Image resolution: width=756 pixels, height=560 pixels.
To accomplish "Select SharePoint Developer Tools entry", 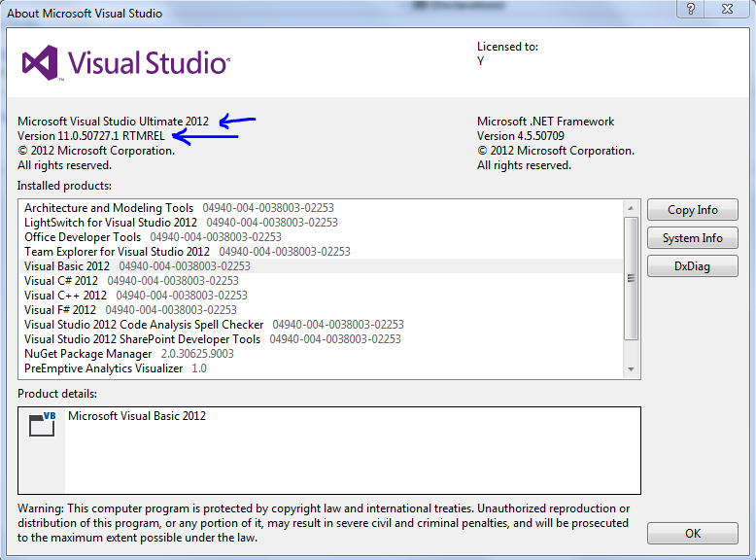I will tap(323, 339).
